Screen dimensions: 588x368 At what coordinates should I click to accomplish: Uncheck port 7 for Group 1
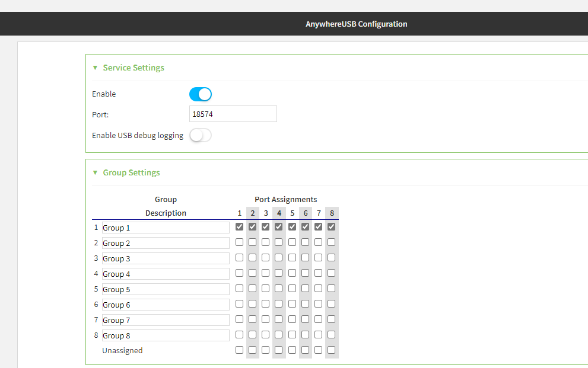click(319, 226)
